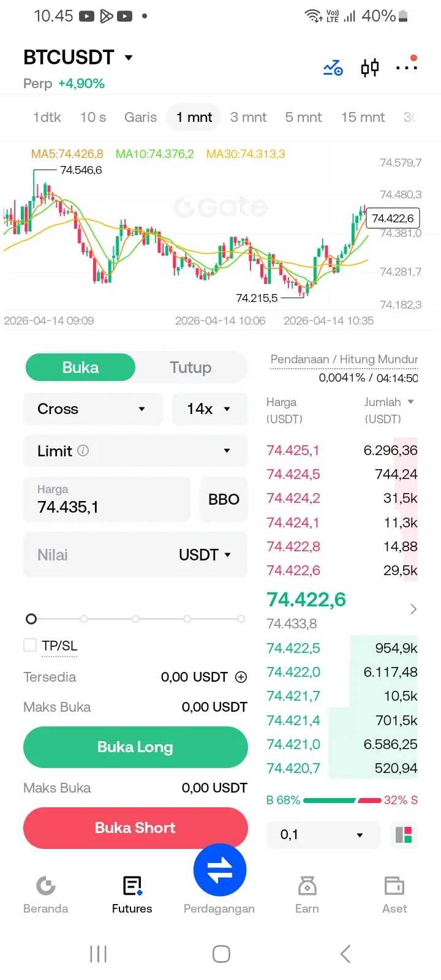The width and height of the screenshot is (441, 980).
Task: Tap the BBO button
Action: (x=224, y=499)
